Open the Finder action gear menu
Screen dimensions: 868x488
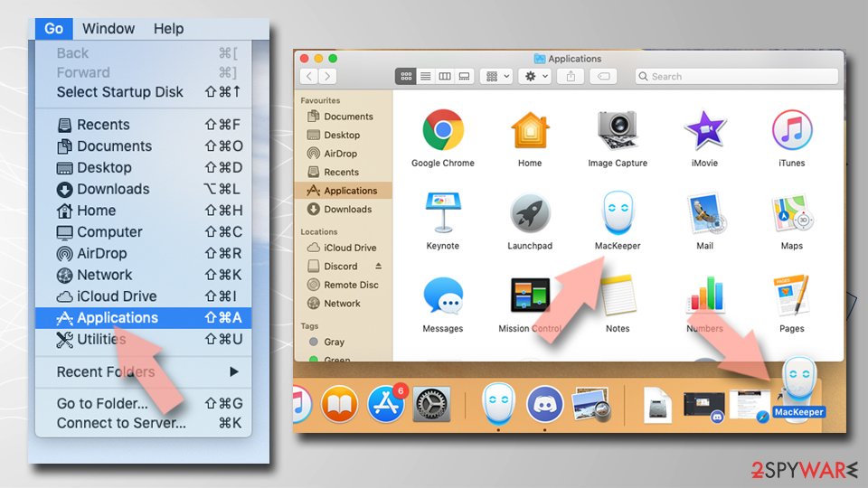535,76
